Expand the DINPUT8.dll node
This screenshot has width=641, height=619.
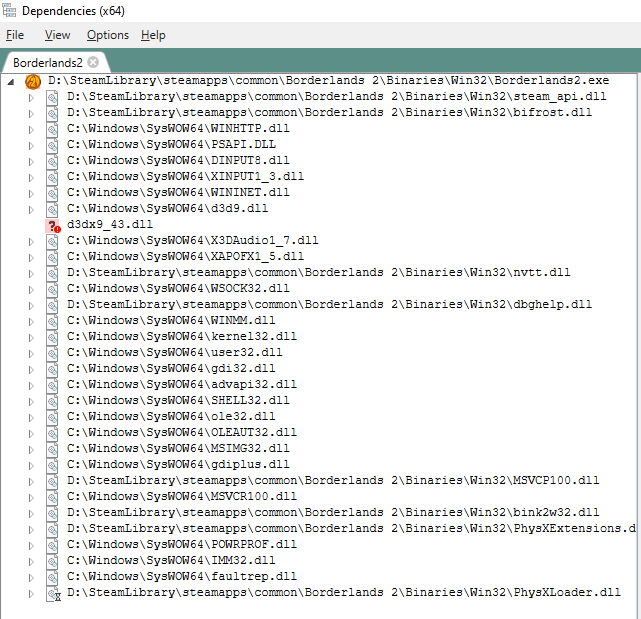coord(31,161)
